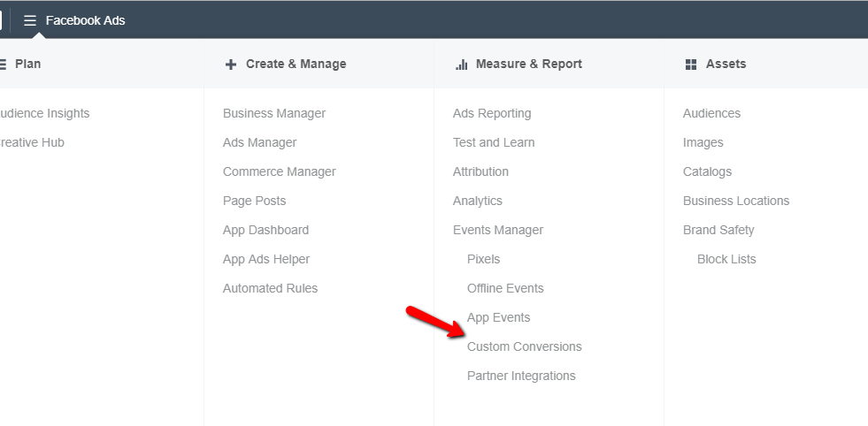The height and width of the screenshot is (426, 868).
Task: Choose Offline Events
Action: coord(505,288)
